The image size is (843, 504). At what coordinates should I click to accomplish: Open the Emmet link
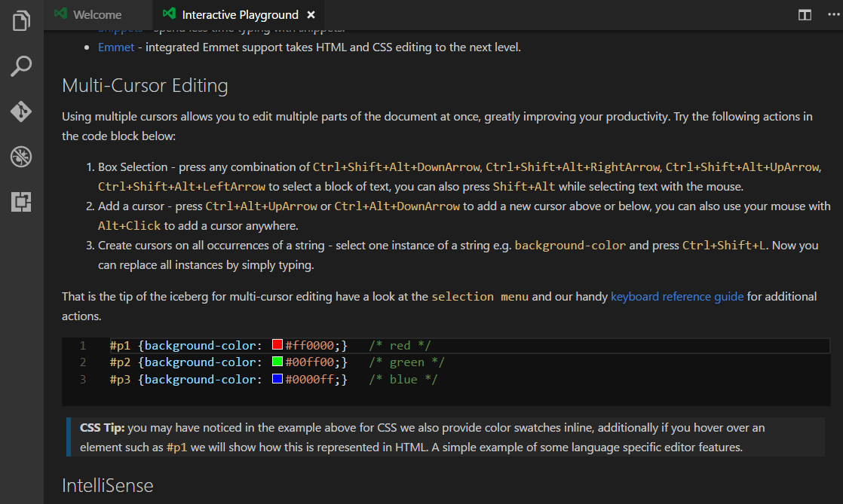pos(116,47)
